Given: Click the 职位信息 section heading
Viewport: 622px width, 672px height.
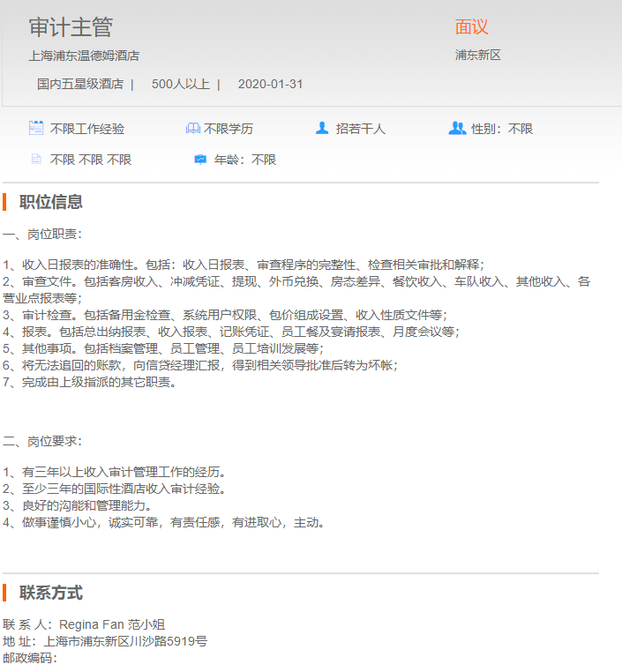Looking at the screenshot, I should pos(51,202).
